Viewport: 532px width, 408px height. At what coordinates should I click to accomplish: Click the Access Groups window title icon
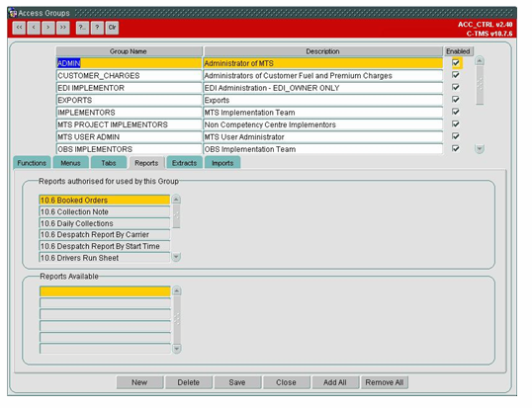13,13
